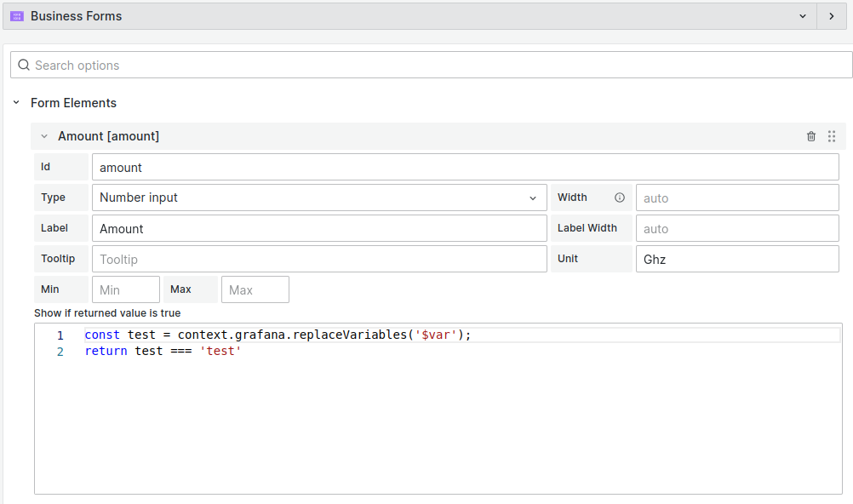853x504 pixels.
Task: Click the Unit field containing Ghz
Action: point(736,258)
